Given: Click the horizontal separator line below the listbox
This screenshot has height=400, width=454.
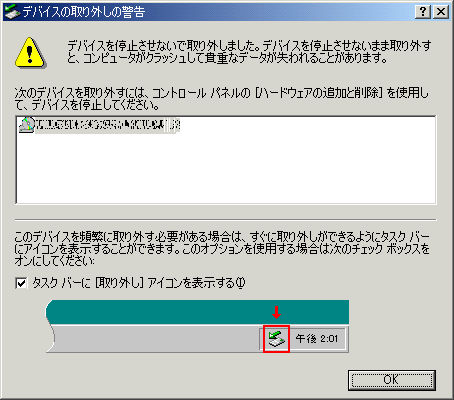Looking at the screenshot, I should (225, 220).
